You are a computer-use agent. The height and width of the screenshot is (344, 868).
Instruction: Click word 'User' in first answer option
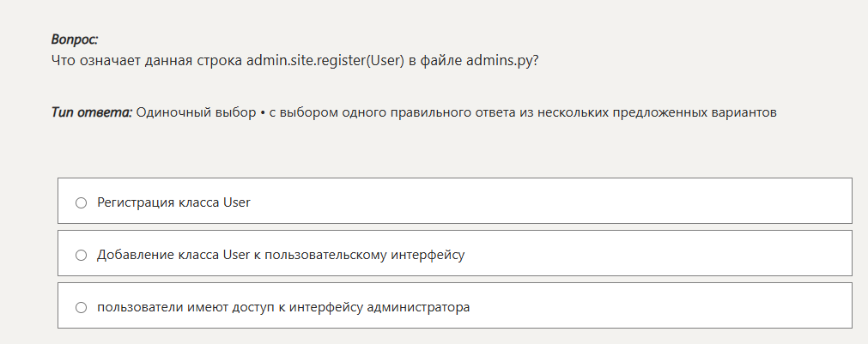pos(237,202)
